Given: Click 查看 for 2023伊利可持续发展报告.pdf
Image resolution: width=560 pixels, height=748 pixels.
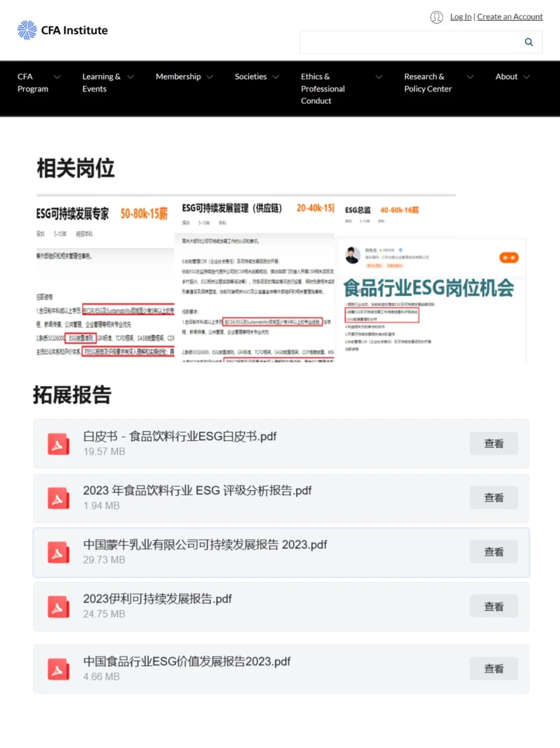Looking at the screenshot, I should (x=494, y=606).
